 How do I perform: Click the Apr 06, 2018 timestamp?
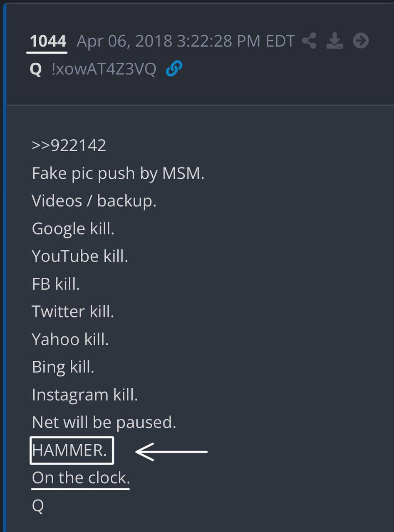186,42
